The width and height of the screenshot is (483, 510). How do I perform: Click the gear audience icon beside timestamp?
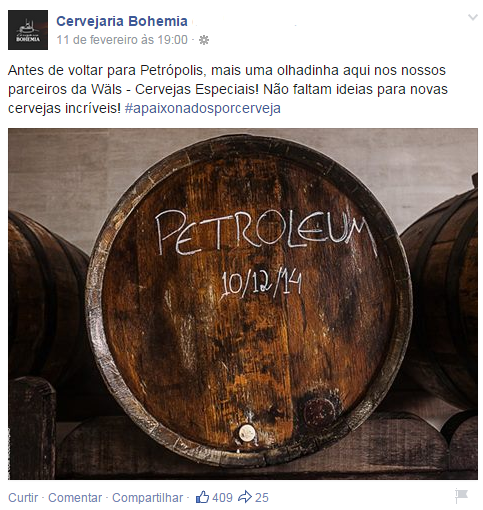204,40
